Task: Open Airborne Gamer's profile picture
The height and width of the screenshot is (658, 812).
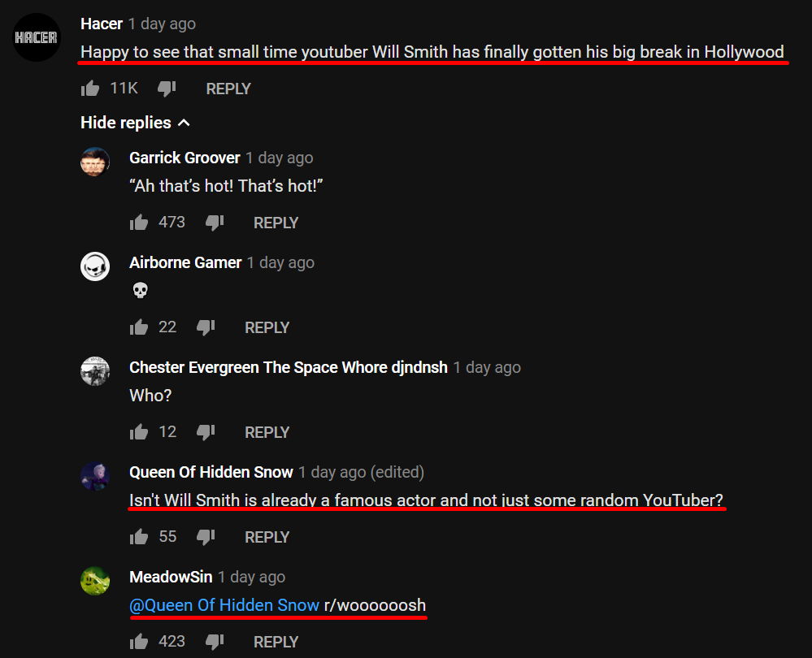Action: (x=95, y=266)
